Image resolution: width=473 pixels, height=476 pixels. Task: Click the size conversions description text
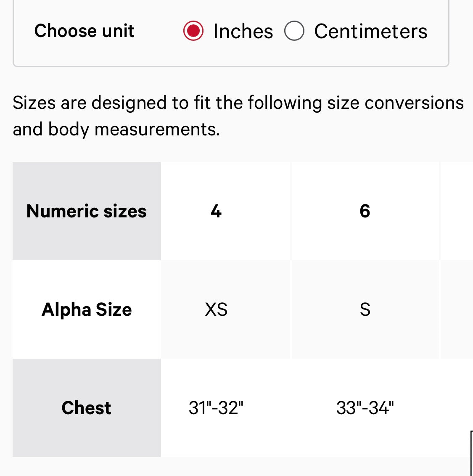[238, 103]
